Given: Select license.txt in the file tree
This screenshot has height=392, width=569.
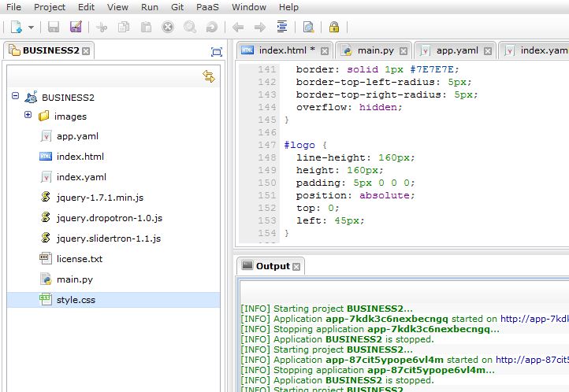Looking at the screenshot, I should pyautogui.click(x=79, y=258).
